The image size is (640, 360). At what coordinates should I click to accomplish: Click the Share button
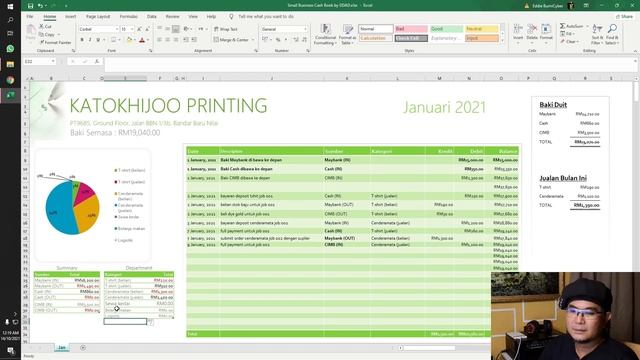click(625, 17)
